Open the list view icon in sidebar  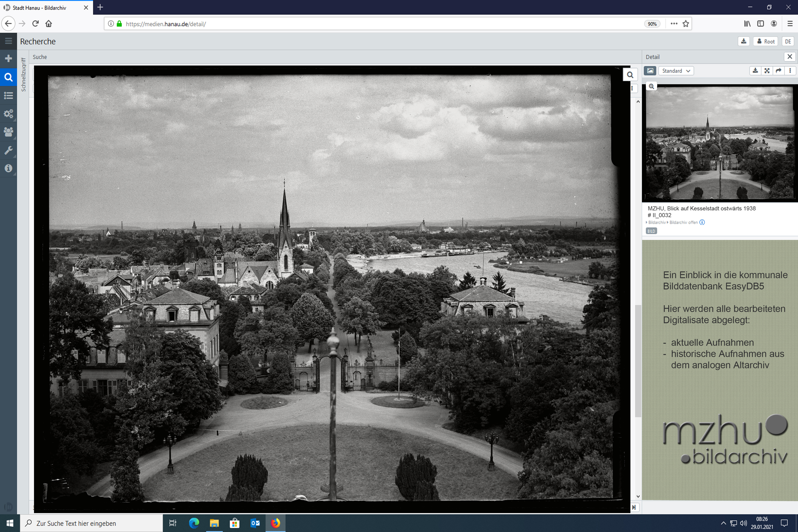tap(9, 95)
